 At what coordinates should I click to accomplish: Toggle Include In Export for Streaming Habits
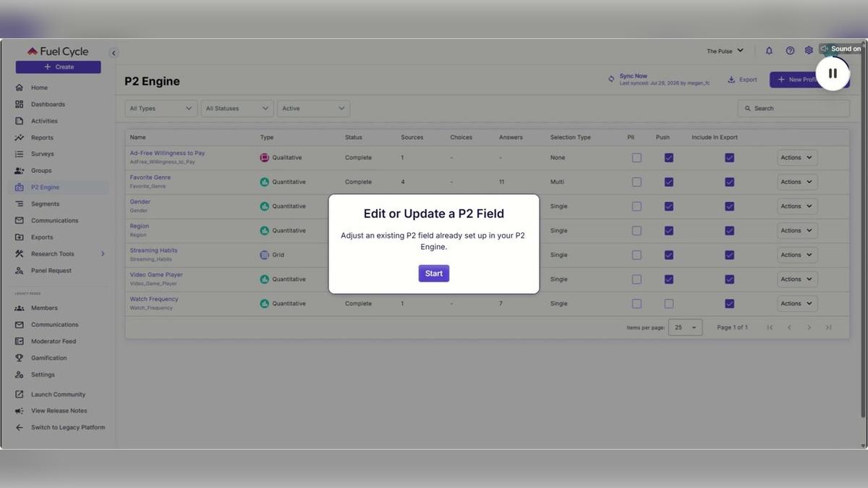click(x=730, y=255)
